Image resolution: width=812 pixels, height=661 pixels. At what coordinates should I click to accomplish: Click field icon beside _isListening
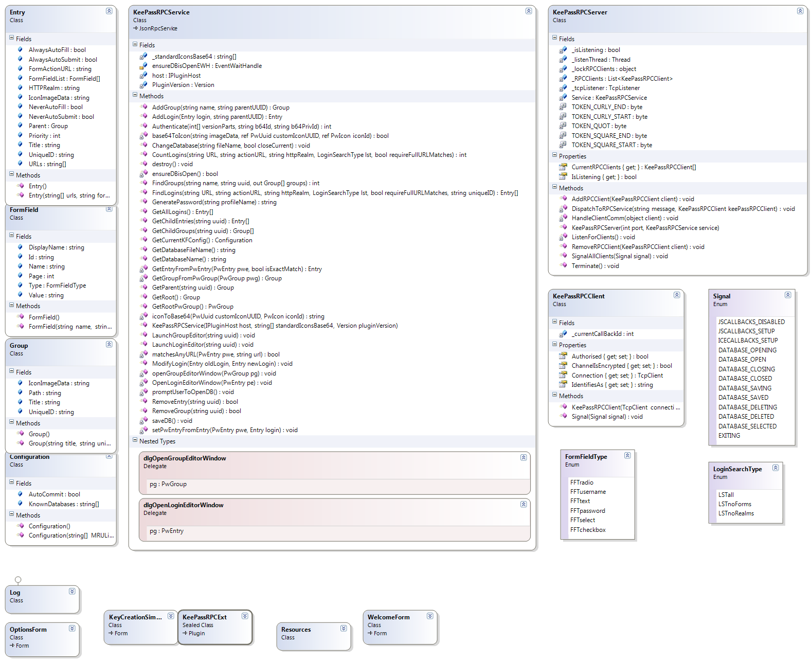coord(563,50)
